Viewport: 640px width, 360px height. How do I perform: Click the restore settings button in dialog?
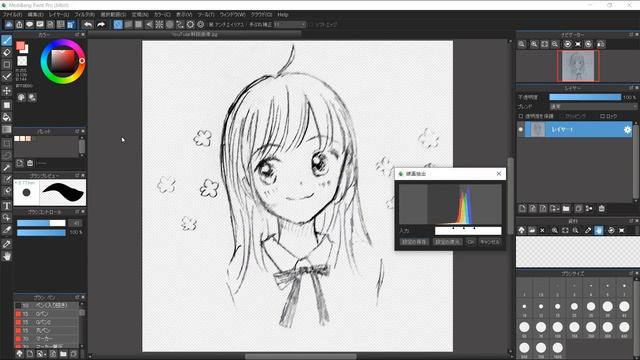pos(447,242)
